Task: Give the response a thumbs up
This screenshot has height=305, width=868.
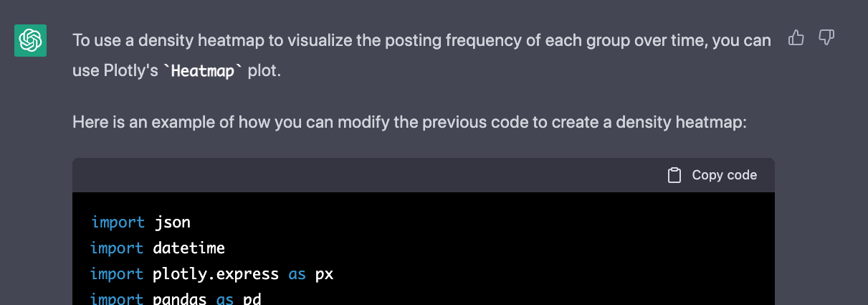Action: point(796,37)
